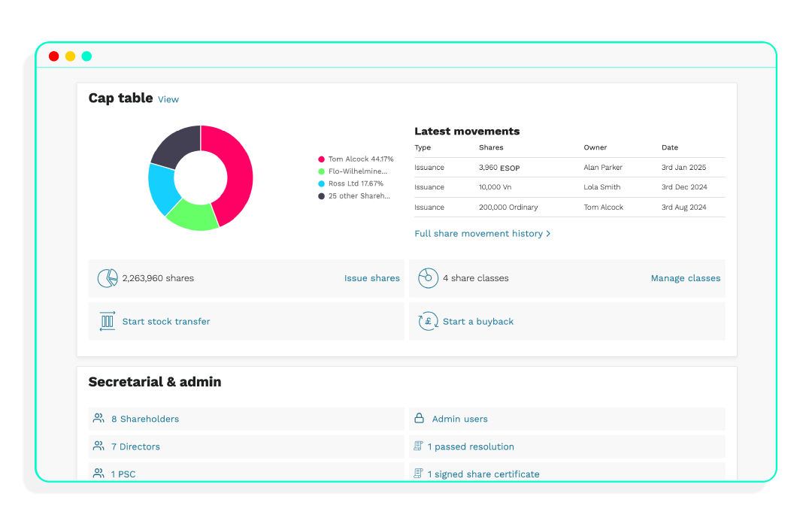Click the padlock icon beside Admin users
Viewport: 812px width, 524px height.
(419, 418)
